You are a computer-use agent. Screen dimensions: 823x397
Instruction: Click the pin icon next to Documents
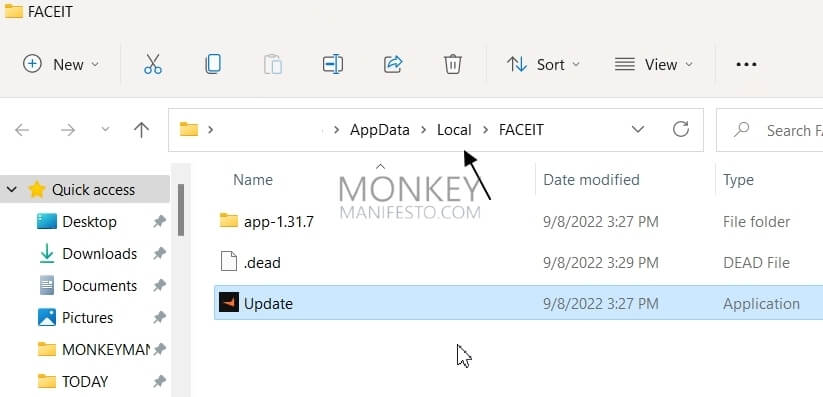tap(160, 286)
